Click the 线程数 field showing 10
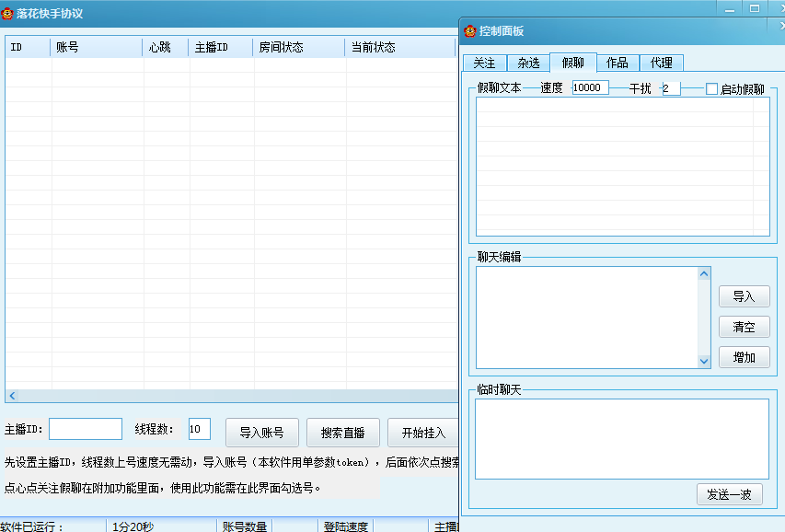The image size is (785, 532). pos(200,429)
